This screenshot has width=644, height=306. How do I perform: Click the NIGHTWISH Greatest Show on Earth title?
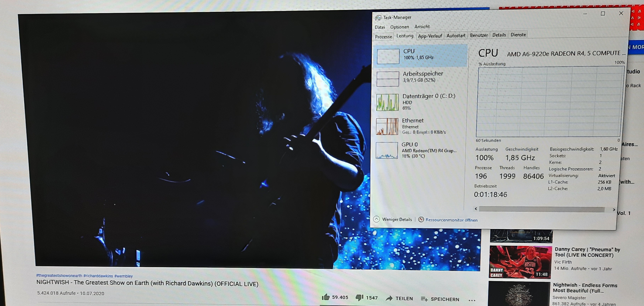[x=147, y=283]
